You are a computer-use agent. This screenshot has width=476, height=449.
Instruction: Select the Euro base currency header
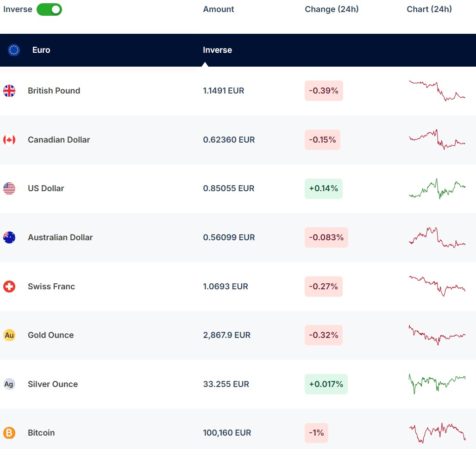[x=41, y=50]
